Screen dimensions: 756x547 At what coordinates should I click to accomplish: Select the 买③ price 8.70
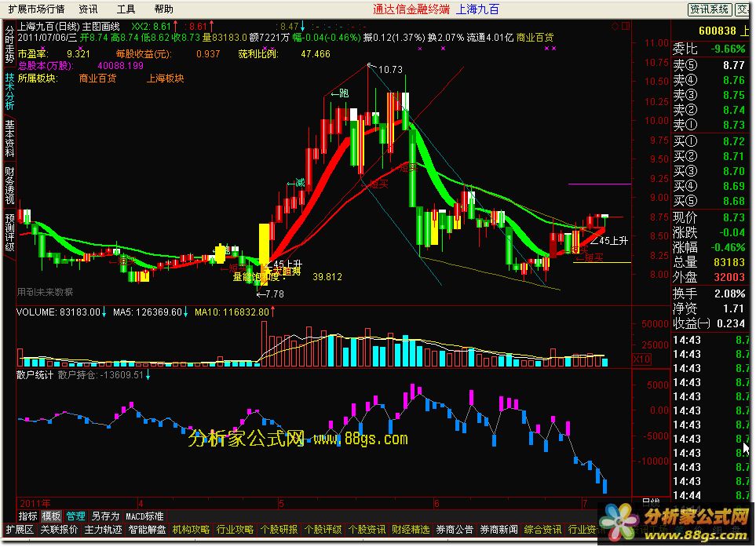pyautogui.click(x=733, y=171)
